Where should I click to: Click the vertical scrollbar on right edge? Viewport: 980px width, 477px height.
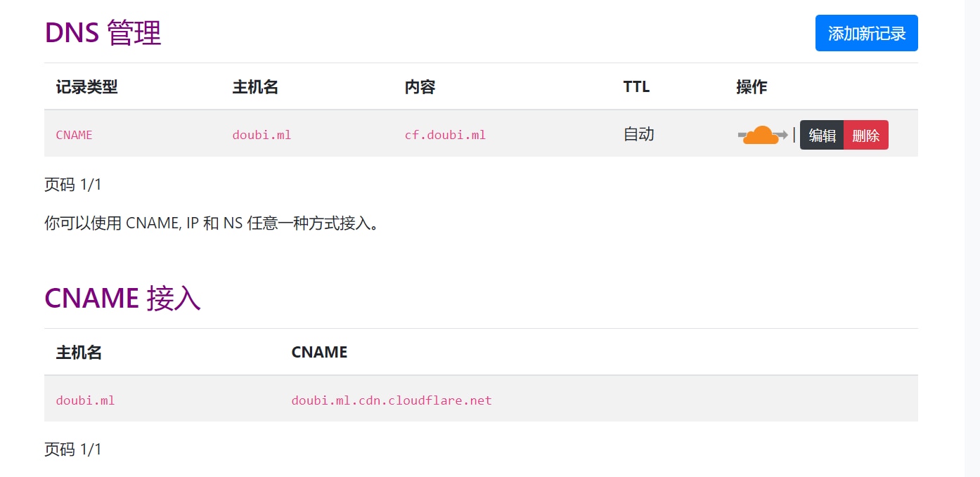click(972, 238)
